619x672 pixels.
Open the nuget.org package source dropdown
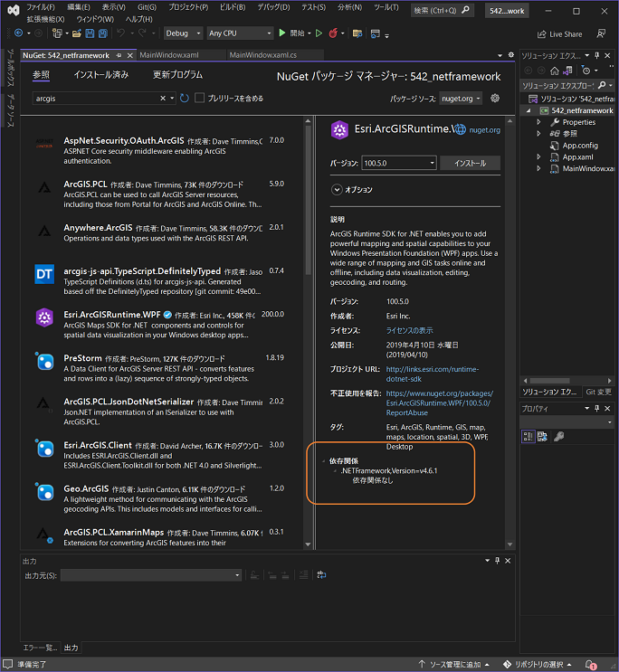[461, 99]
